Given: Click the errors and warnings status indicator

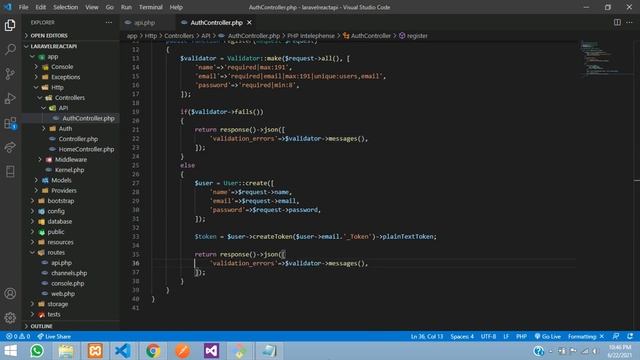Looking at the screenshot, I should pos(18,336).
